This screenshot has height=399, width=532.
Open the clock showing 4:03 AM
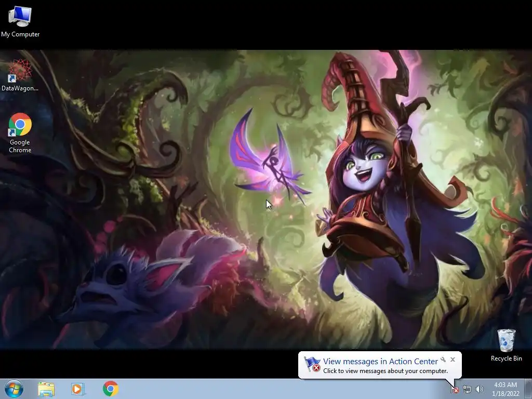(x=506, y=389)
